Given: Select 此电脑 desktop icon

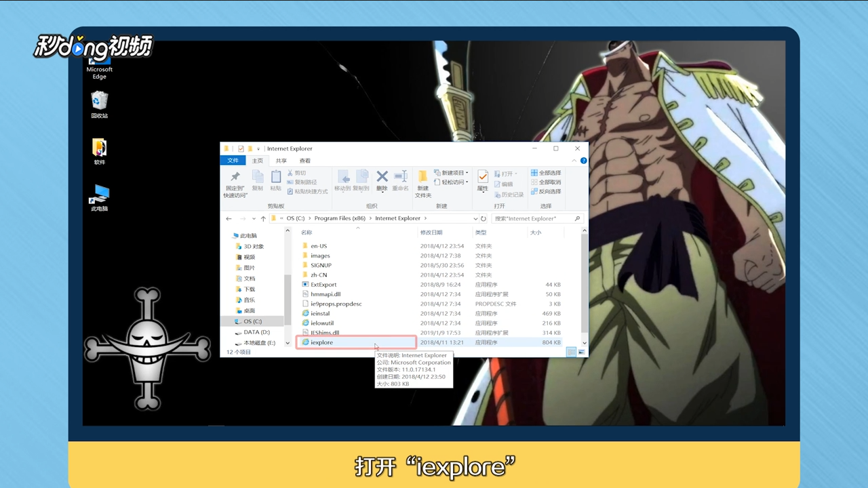Looking at the screenshot, I should (x=100, y=198).
